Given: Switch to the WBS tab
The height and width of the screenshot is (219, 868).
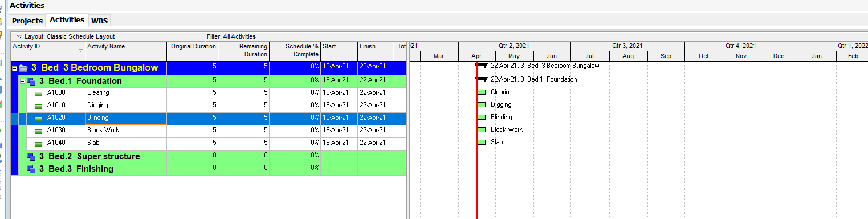Looking at the screenshot, I should (x=99, y=21).
